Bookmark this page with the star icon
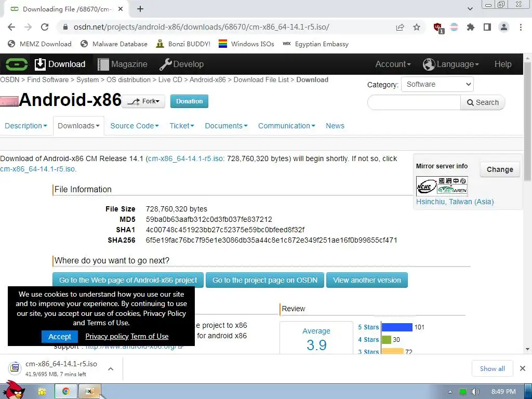Screen dimensions: 532x399 (417, 27)
